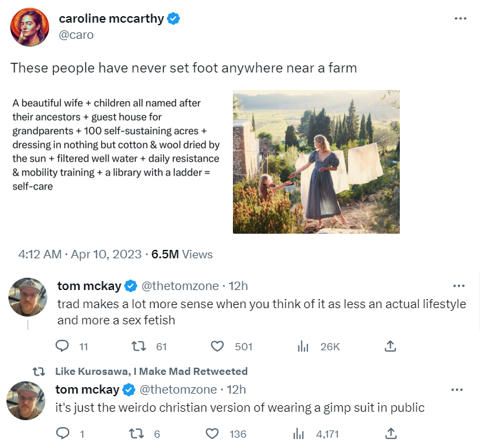View analytics showing 26K views
Viewport: 480px width, 448px height.
pyautogui.click(x=302, y=346)
